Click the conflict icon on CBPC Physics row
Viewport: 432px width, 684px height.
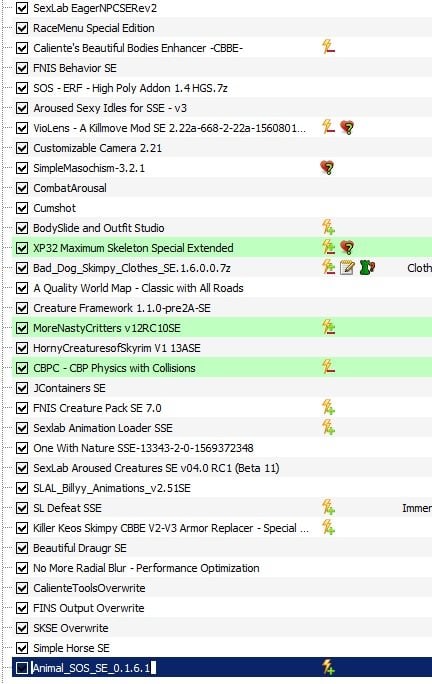(328, 367)
